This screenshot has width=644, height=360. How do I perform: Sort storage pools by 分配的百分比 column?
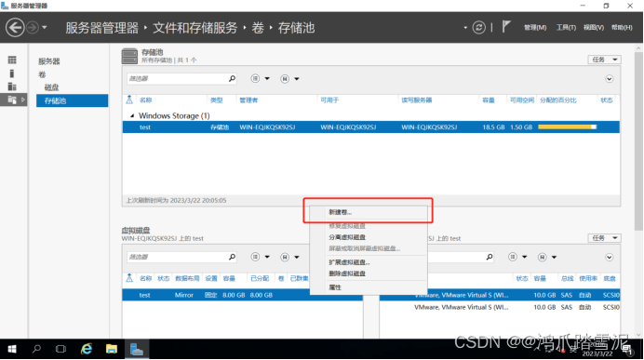coord(557,100)
